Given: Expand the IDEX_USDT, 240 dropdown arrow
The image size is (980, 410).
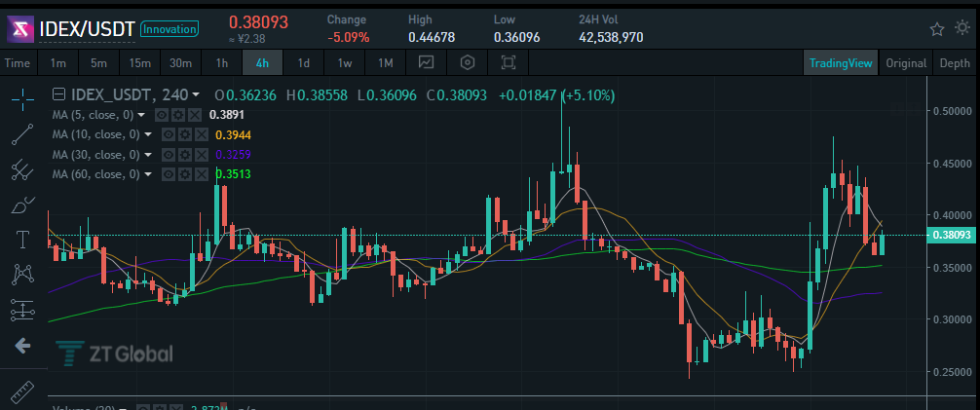Looking at the screenshot, I should tap(196, 95).
